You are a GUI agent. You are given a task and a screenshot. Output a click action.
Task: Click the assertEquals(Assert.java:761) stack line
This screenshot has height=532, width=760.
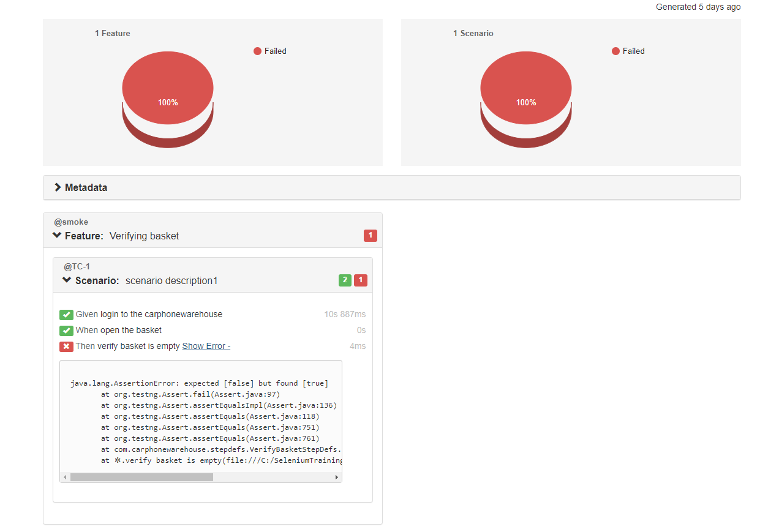pos(210,438)
